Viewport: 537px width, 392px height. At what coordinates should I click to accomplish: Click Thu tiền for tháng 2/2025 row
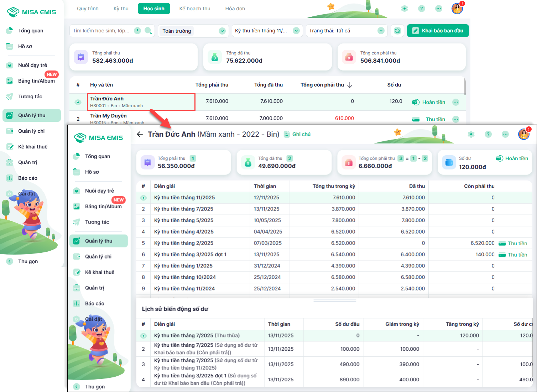point(513,244)
